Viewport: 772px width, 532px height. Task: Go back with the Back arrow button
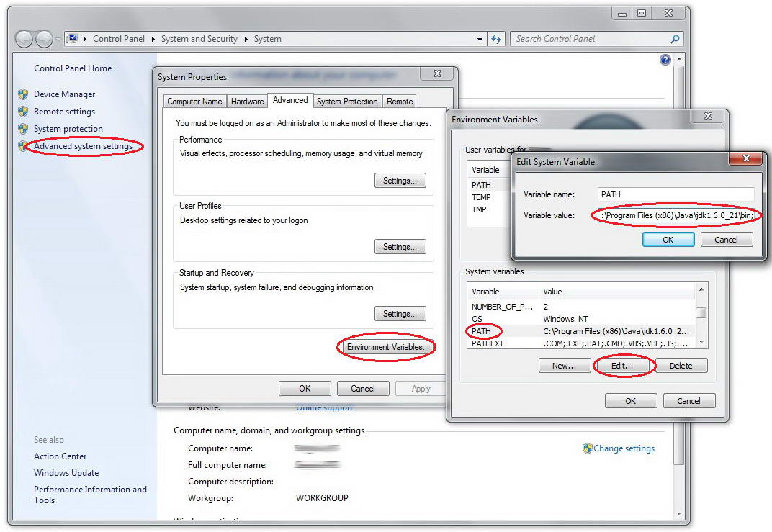click(24, 39)
